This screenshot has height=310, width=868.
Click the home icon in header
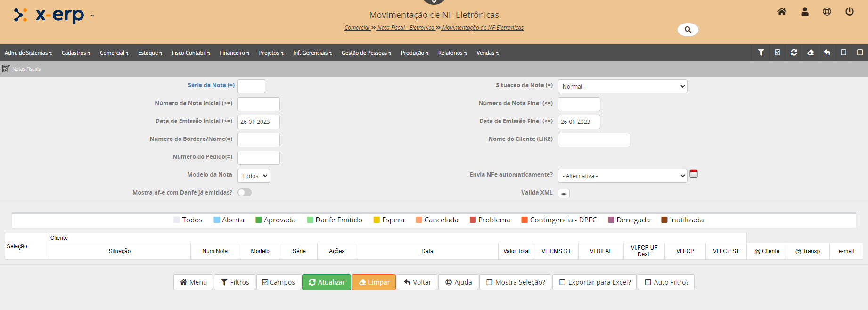[x=782, y=12]
